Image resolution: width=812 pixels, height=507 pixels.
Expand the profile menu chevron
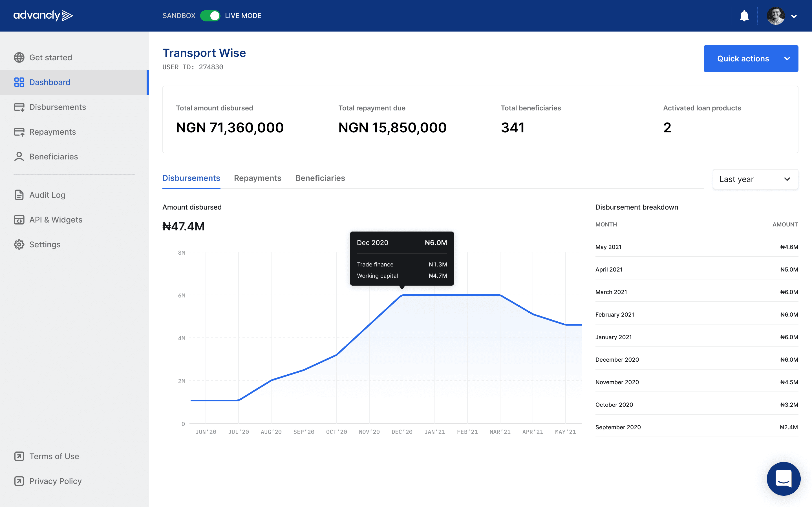point(794,16)
